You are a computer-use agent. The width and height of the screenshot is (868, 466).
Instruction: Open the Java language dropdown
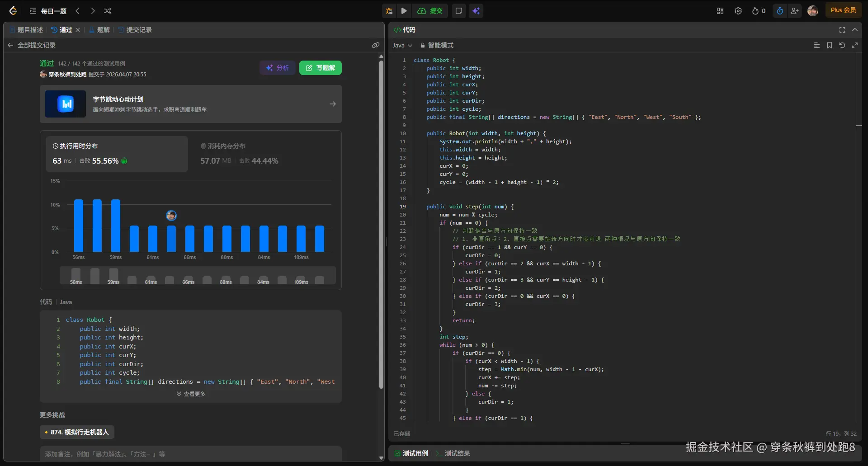tap(402, 45)
